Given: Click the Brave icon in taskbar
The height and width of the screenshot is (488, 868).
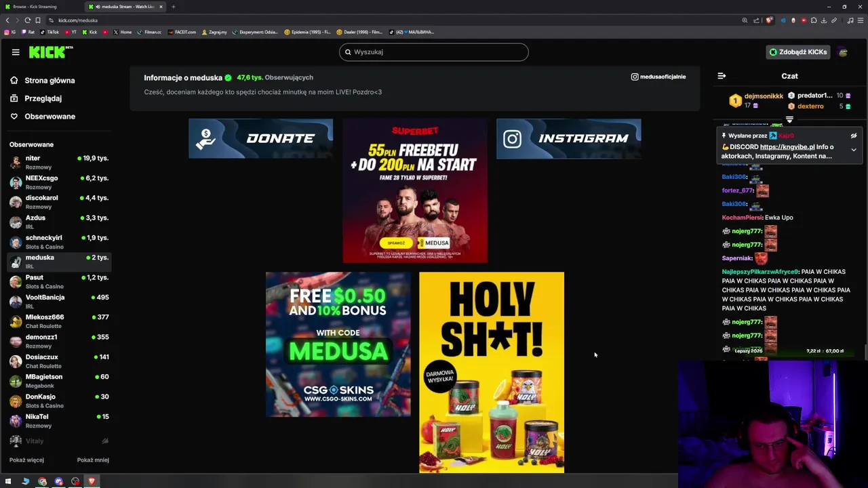Looking at the screenshot, I should click(92, 482).
